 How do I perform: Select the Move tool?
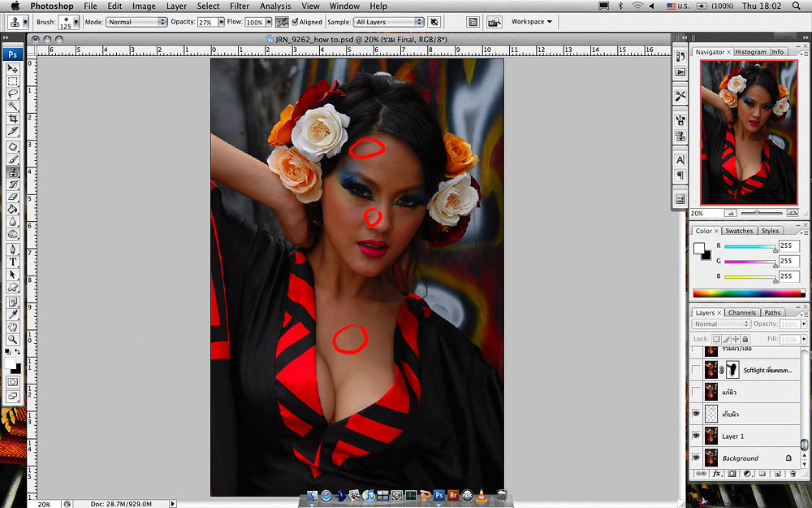12,68
